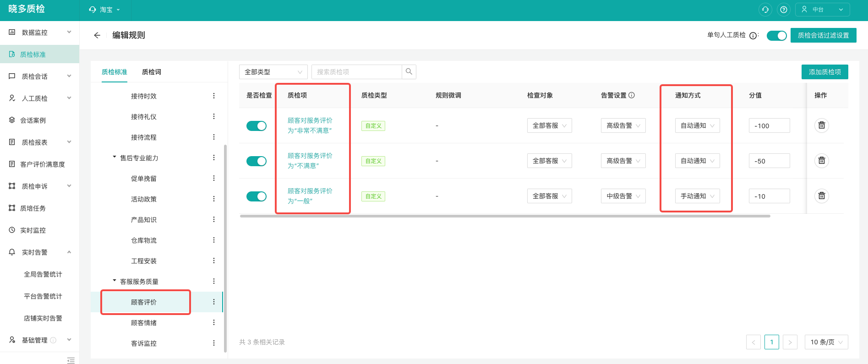Open more options for 接待时效

214,96
